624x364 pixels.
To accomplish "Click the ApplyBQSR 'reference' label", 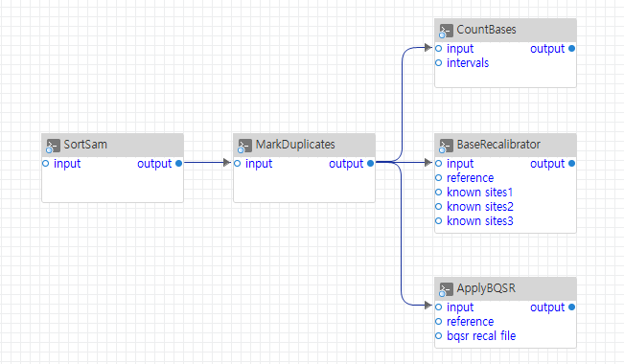I will pyautogui.click(x=471, y=322).
